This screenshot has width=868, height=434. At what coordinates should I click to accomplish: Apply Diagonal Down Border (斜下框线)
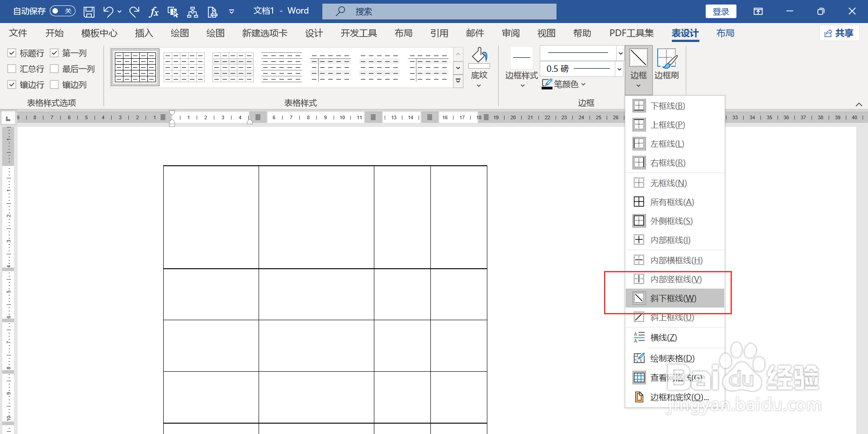[675, 298]
